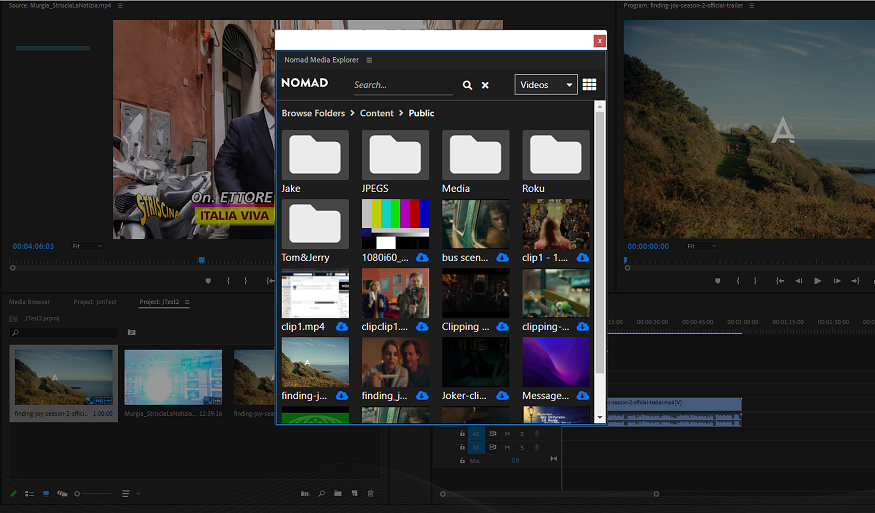Open the Nomad Media Explorer panel menu
The image size is (875, 513).
pos(369,60)
